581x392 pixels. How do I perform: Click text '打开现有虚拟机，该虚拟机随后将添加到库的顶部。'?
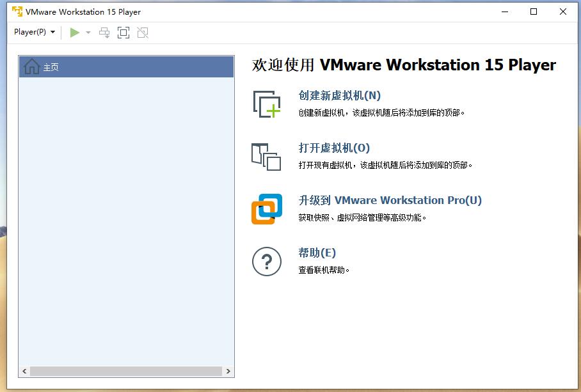click(x=385, y=165)
